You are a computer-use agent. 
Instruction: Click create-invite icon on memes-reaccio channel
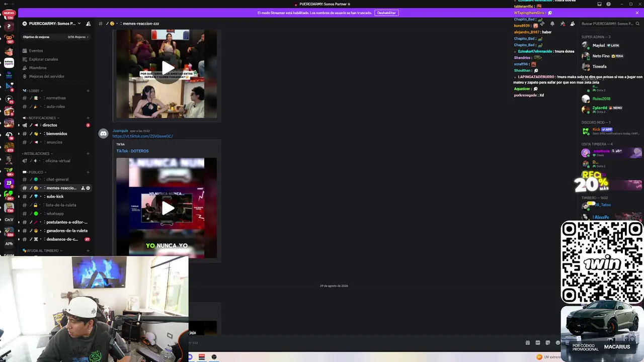[x=83, y=188]
